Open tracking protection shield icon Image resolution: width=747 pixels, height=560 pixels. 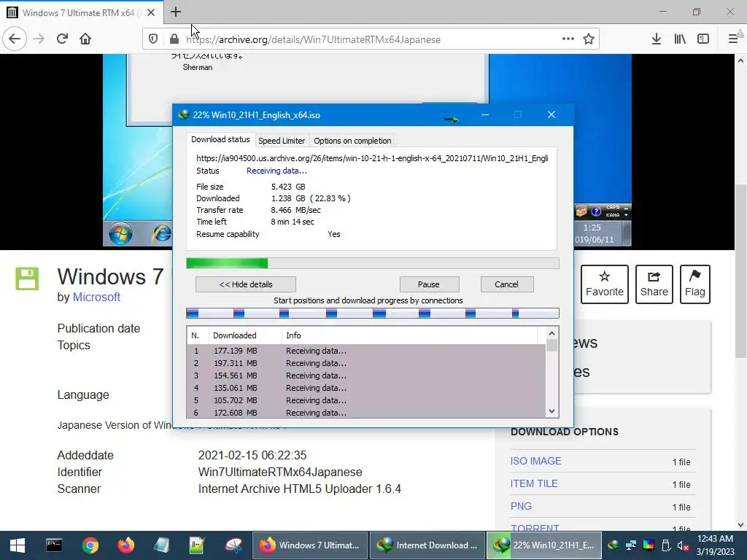point(153,39)
